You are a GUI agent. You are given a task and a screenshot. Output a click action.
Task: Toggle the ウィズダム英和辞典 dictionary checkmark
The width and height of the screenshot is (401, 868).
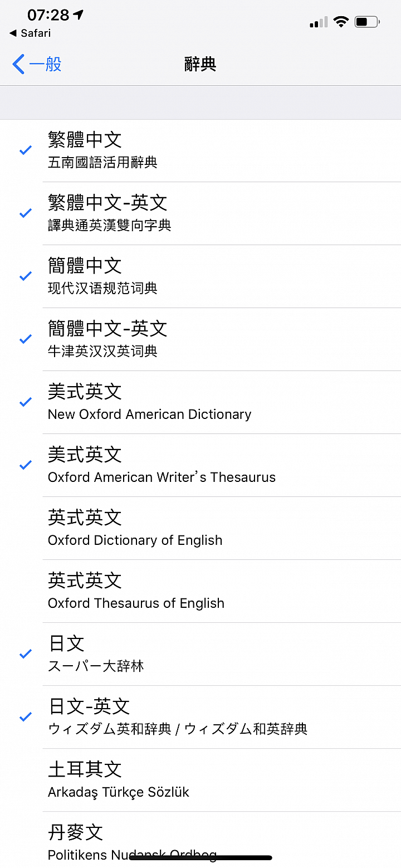(x=26, y=717)
